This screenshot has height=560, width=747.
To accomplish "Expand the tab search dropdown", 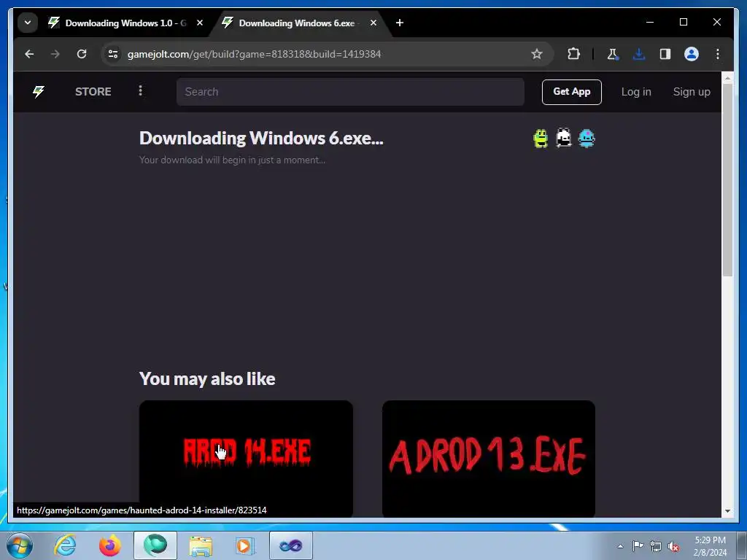I will (28, 23).
